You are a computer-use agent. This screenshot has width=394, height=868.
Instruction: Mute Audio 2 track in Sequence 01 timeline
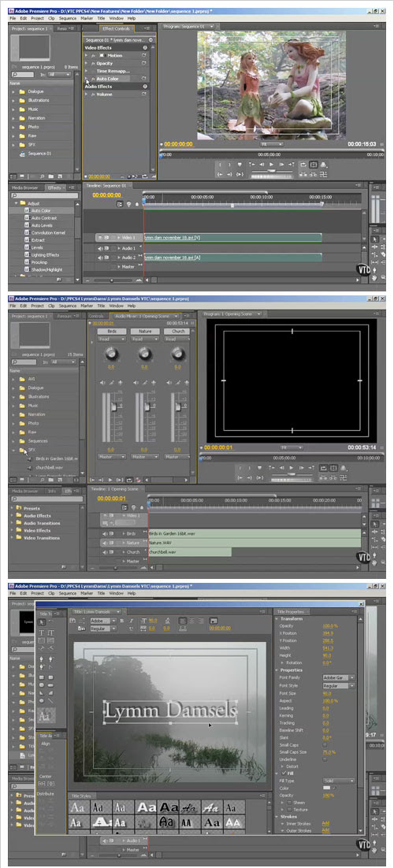pyautogui.click(x=100, y=258)
